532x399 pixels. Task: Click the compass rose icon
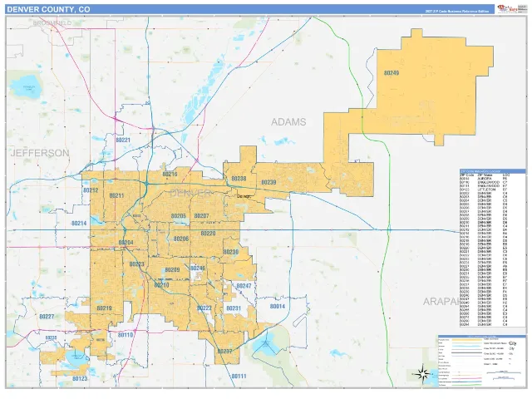[421, 374]
